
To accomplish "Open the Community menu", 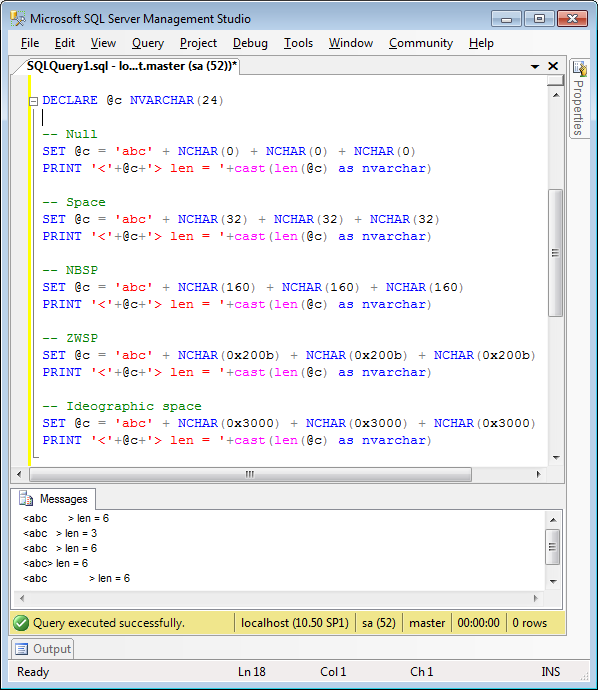I will (x=421, y=43).
